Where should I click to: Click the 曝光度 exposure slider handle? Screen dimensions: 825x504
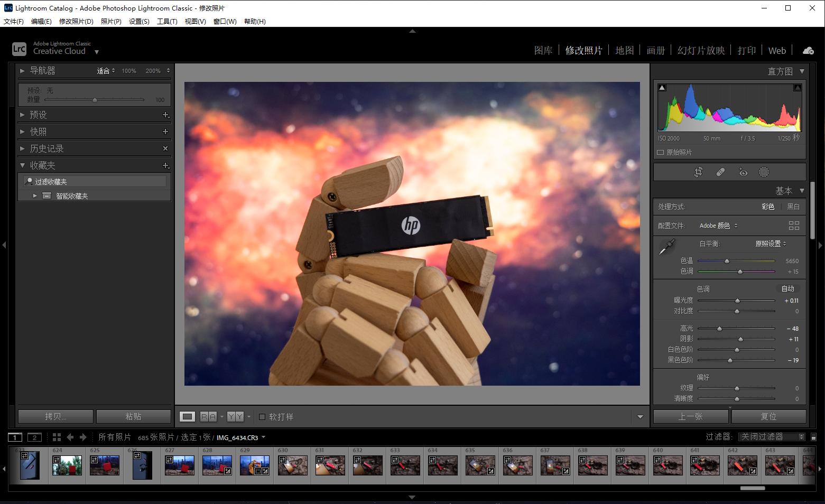[x=738, y=300]
